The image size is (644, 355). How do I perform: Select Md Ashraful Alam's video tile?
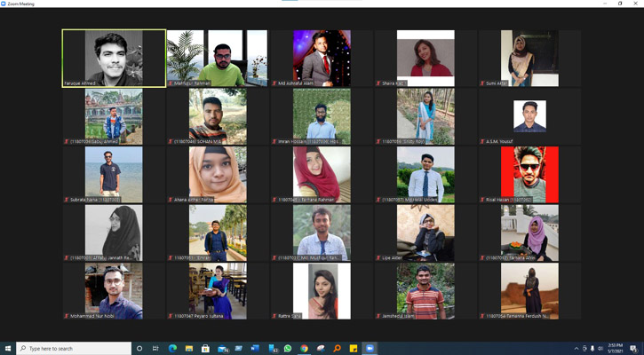pos(322,58)
